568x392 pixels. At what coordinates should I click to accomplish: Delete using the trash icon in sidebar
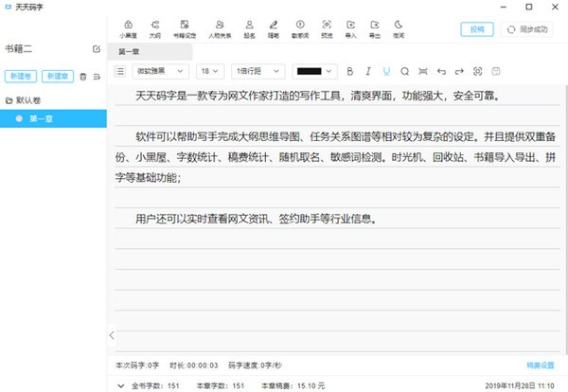click(82, 76)
